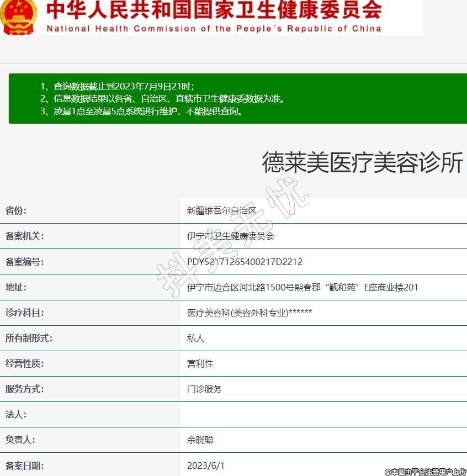Click the first notice line about query data cutoff
The height and width of the screenshot is (476, 467).
coord(117,87)
